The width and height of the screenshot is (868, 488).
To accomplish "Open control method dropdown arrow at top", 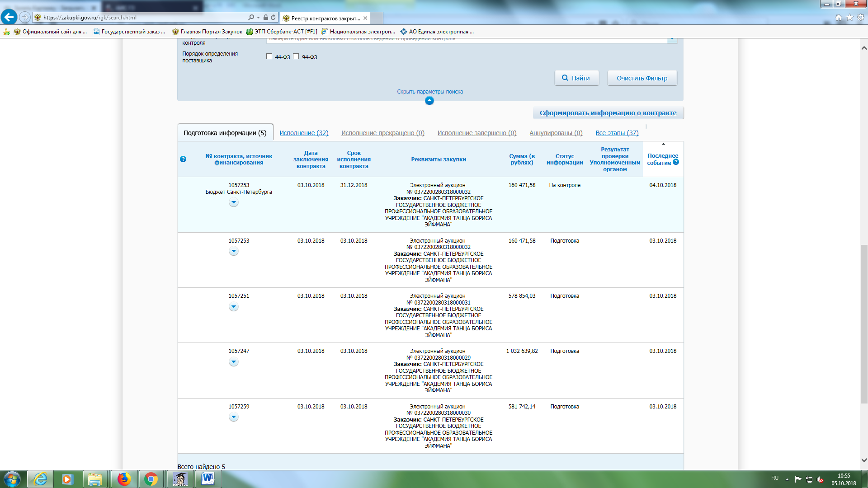I will [x=672, y=40].
